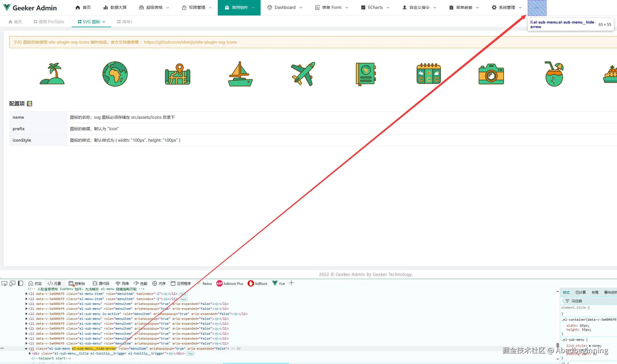Click the camera SVG icon
This screenshot has height=364, width=617.
coord(491,74)
